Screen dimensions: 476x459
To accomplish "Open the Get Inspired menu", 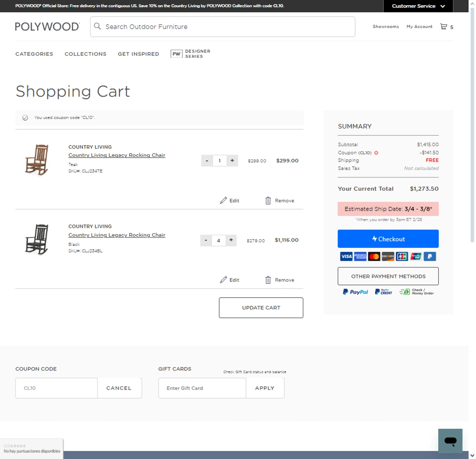I will click(x=138, y=54).
